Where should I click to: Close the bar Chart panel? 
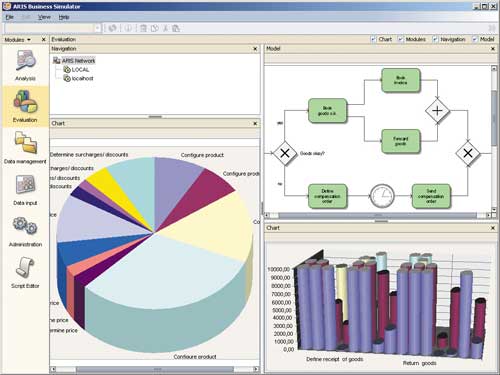(x=493, y=228)
